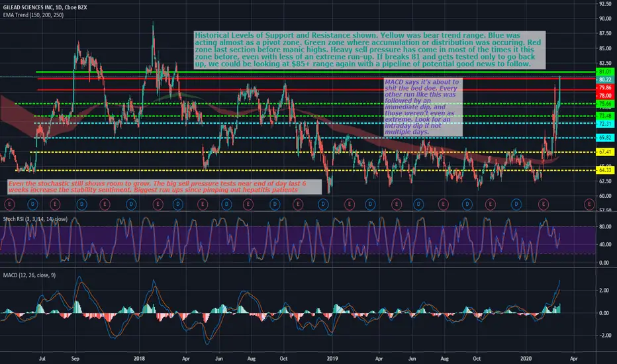Click the EMA Trend (150, 200, 250) legend

pyautogui.click(x=34, y=15)
